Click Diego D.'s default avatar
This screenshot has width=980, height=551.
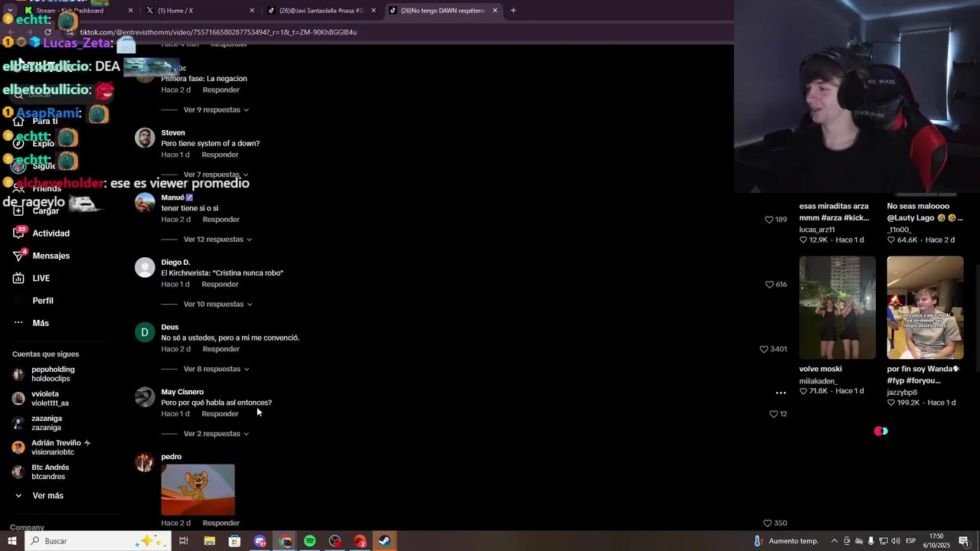tap(145, 267)
